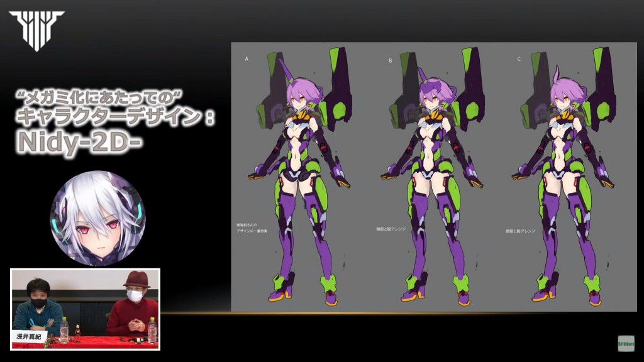The width and height of the screenshot is (644, 362).
Task: Click the 浅井真紀 name tag
Action: pyautogui.click(x=28, y=337)
